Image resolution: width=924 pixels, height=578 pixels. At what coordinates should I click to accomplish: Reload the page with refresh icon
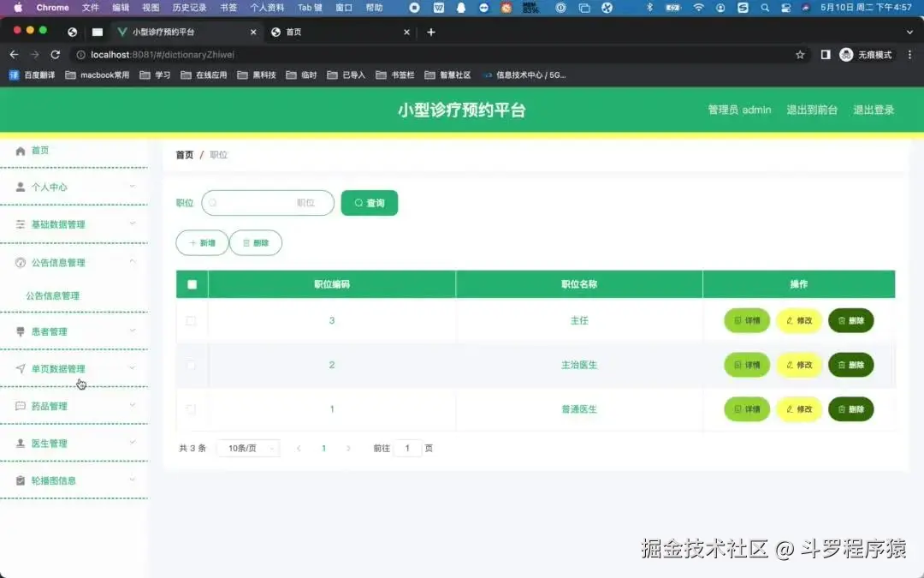coord(56,54)
